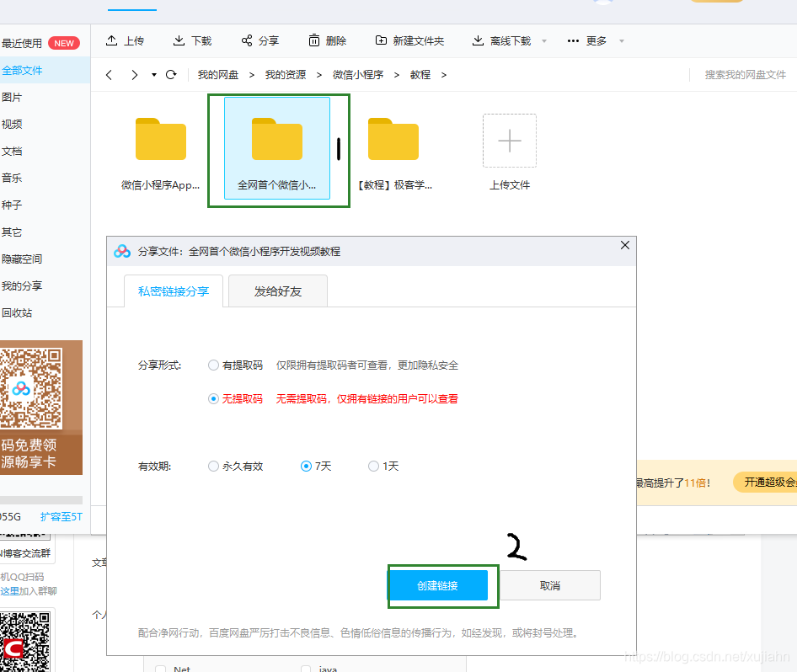Open 图片 in the sidebar

(x=45, y=97)
